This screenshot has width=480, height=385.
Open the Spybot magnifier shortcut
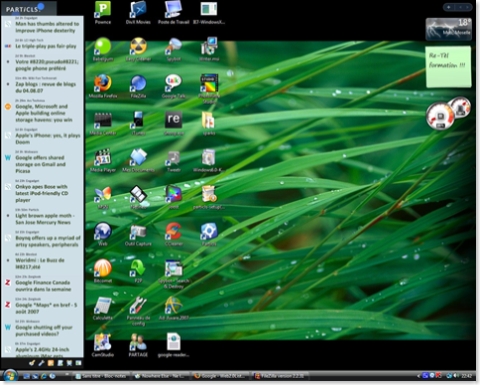173,49
